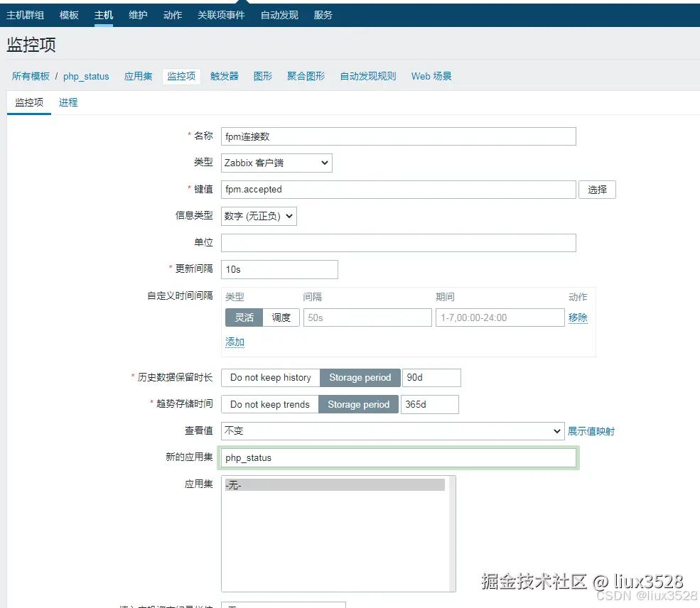The height and width of the screenshot is (608, 700).
Task: Open the php_status template link
Action: click(86, 76)
